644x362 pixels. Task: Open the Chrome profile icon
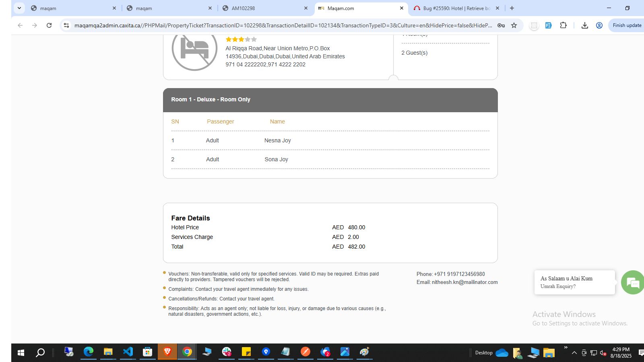tap(599, 25)
